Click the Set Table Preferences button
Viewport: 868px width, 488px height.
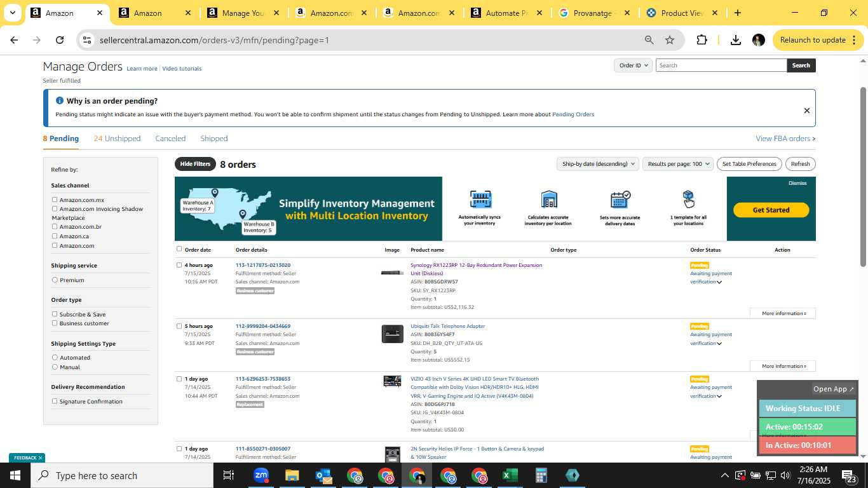[x=749, y=164]
